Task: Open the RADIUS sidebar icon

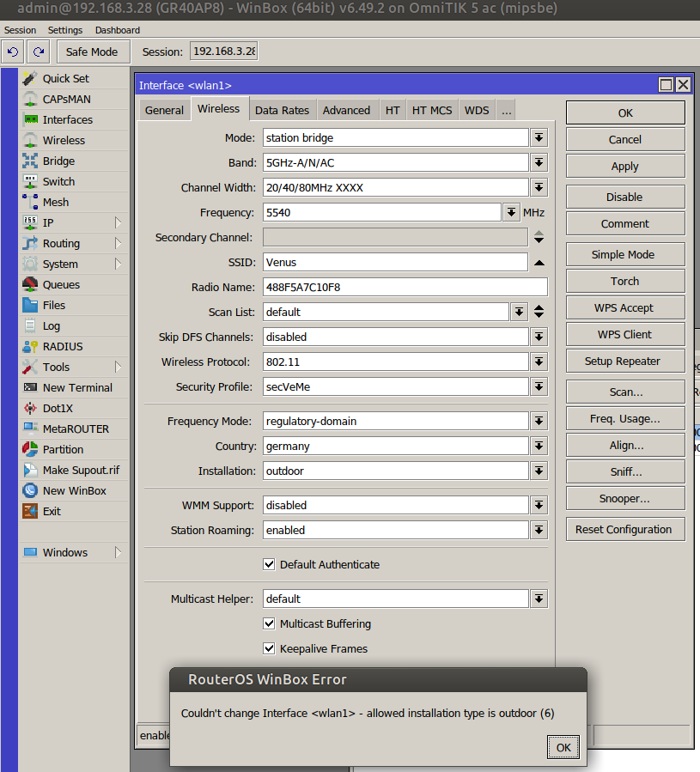Action: pos(30,347)
